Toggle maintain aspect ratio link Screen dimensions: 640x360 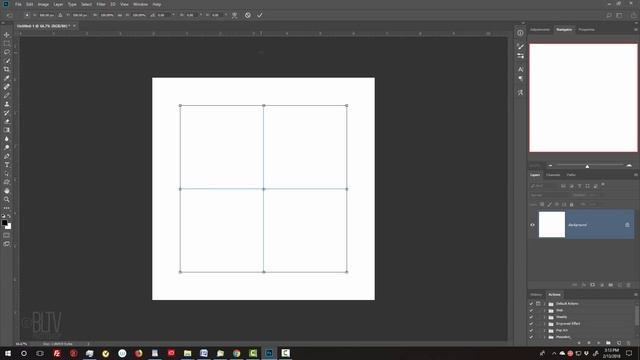[120, 15]
